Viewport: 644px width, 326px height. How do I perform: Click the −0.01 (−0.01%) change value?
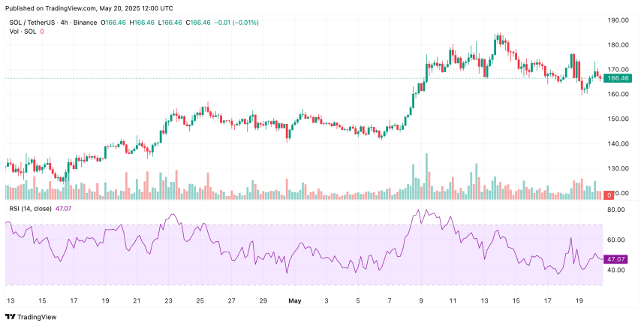[237, 21]
